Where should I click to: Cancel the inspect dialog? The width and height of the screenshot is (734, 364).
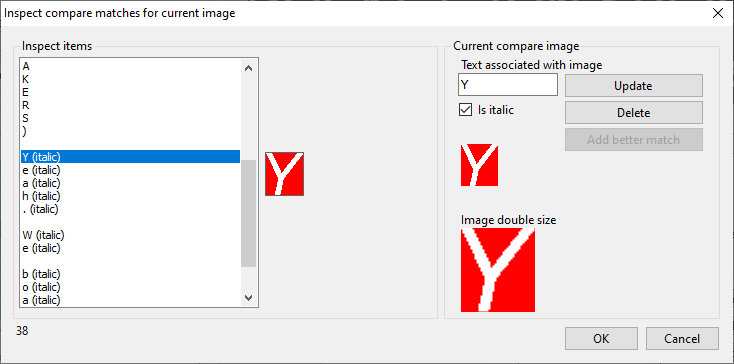click(682, 338)
